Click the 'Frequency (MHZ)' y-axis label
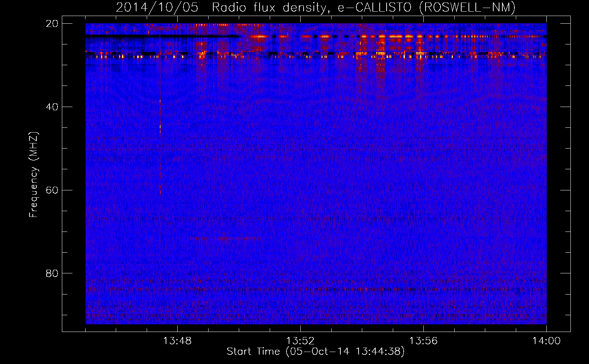The height and width of the screenshot is (364, 589). 33,175
